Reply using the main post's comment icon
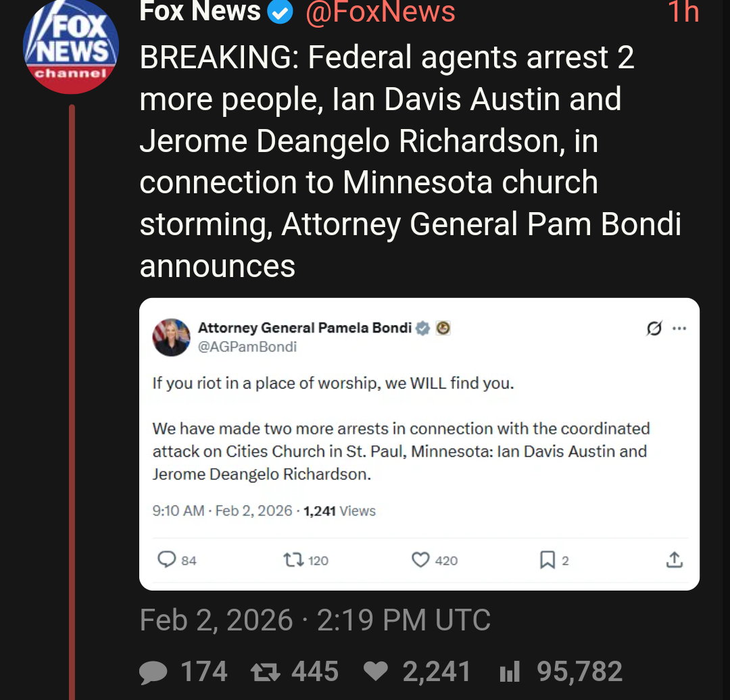Screen dimensions: 730x700 (155, 672)
